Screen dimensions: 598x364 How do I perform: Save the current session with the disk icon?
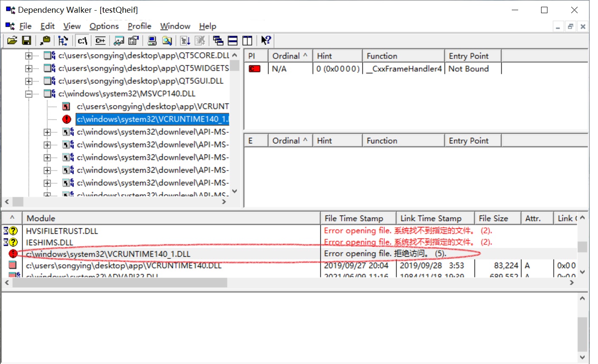coord(27,40)
